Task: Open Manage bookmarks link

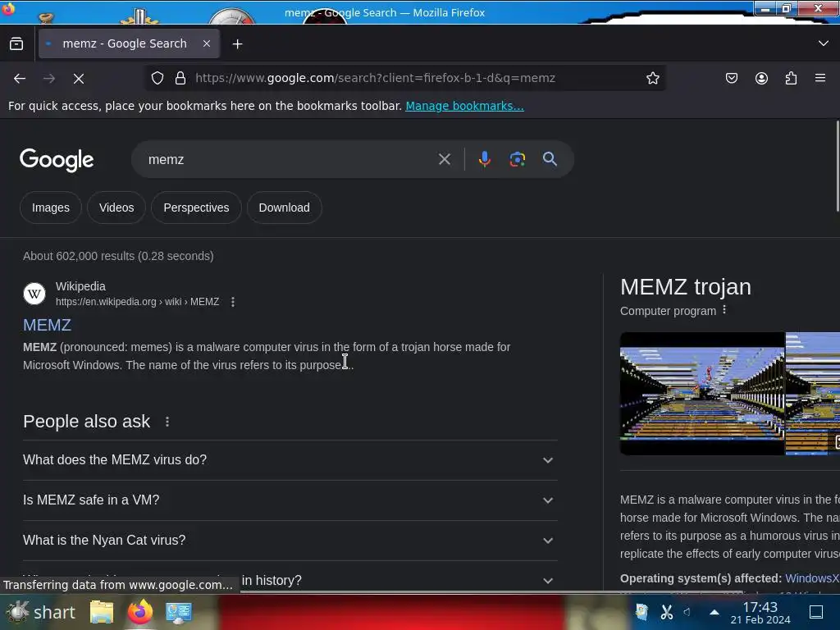Action: pos(464,106)
